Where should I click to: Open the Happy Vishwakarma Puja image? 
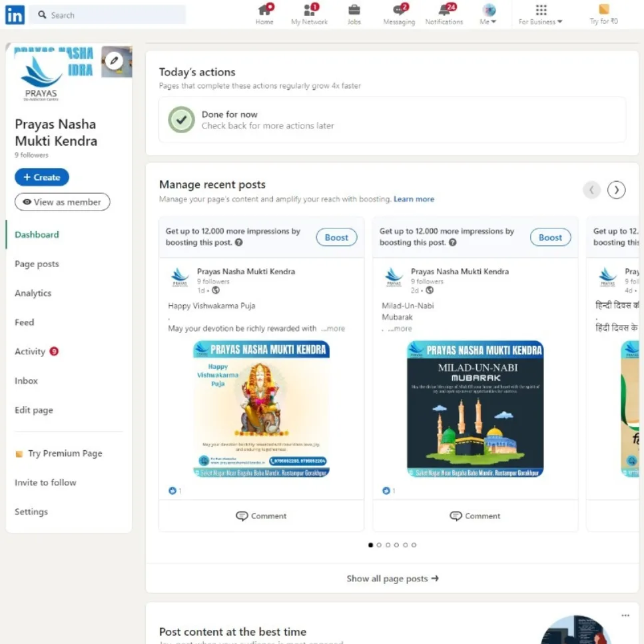[261, 409]
